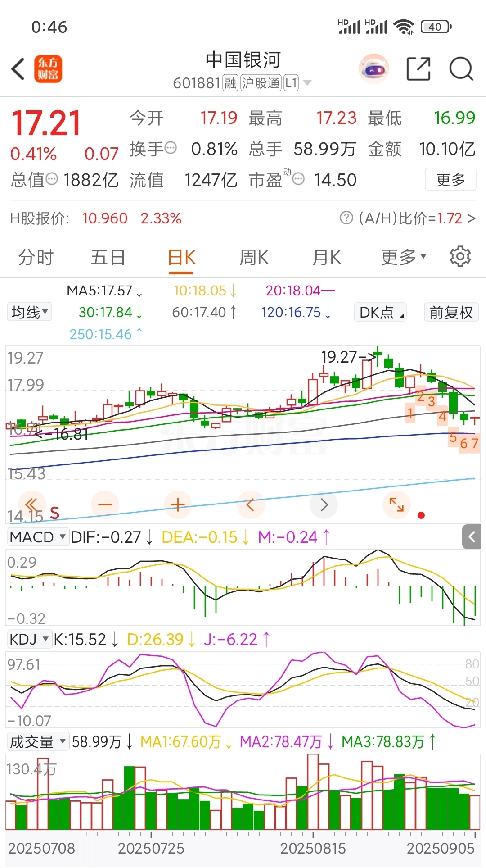Open the 东方财富 app logo
This screenshot has height=868, width=486.
tap(48, 69)
